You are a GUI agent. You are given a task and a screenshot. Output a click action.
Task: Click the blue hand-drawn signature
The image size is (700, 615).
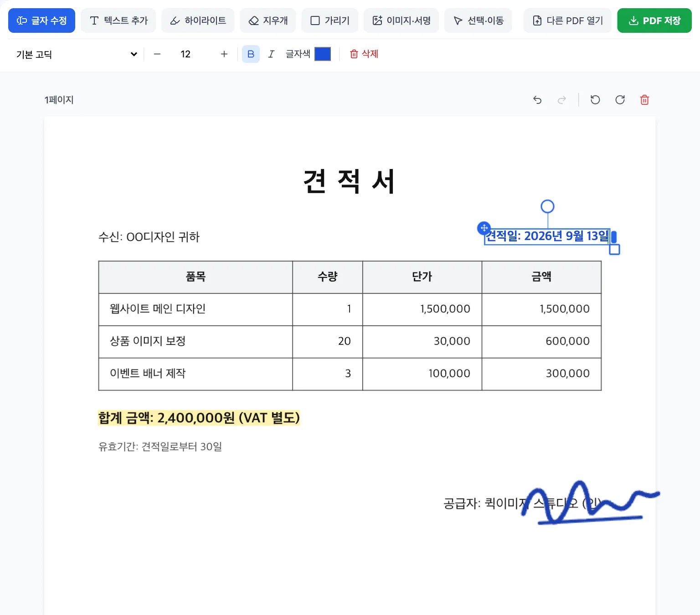tap(590, 502)
